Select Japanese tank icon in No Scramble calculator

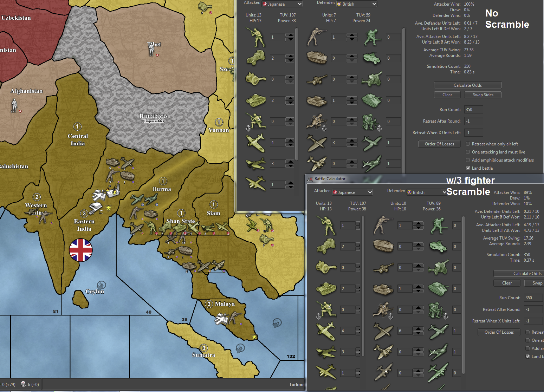255,100
